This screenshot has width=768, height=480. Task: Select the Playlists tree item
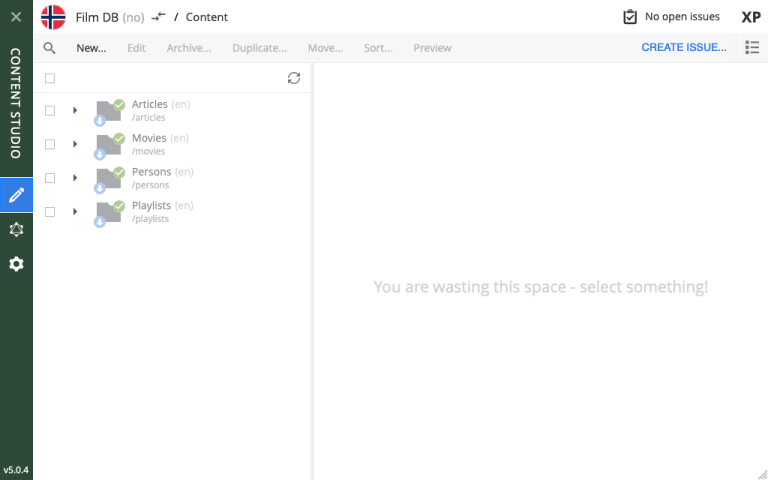[x=172, y=212]
